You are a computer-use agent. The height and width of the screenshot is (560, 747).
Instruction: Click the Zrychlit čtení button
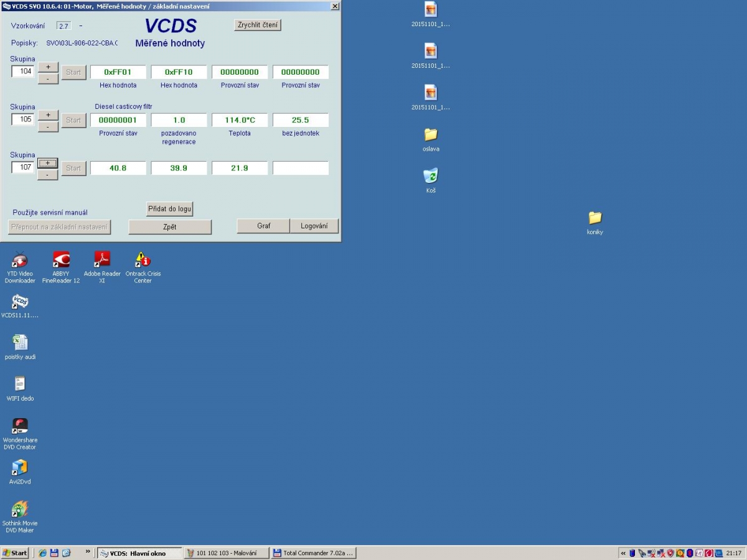258,25
